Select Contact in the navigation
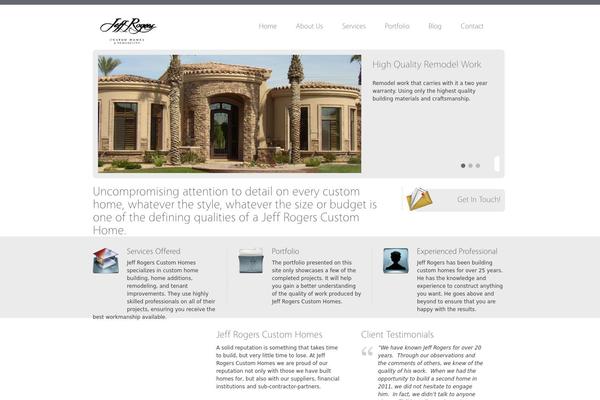This screenshot has width=600, height=400. click(x=472, y=26)
